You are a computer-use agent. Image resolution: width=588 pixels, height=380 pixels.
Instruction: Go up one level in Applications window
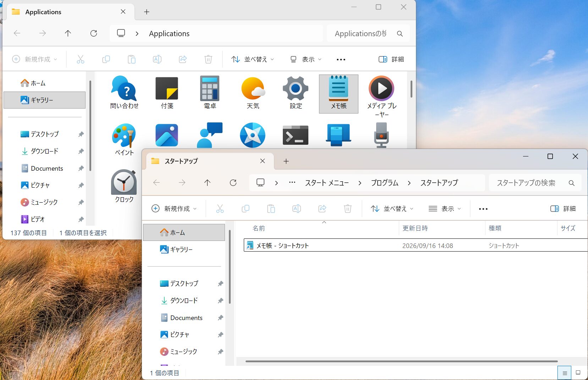click(68, 33)
